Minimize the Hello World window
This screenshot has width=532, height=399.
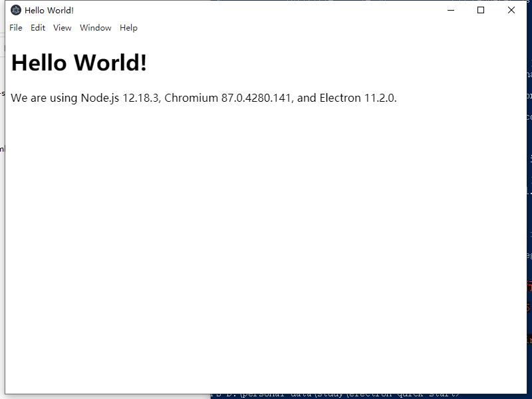(x=451, y=10)
